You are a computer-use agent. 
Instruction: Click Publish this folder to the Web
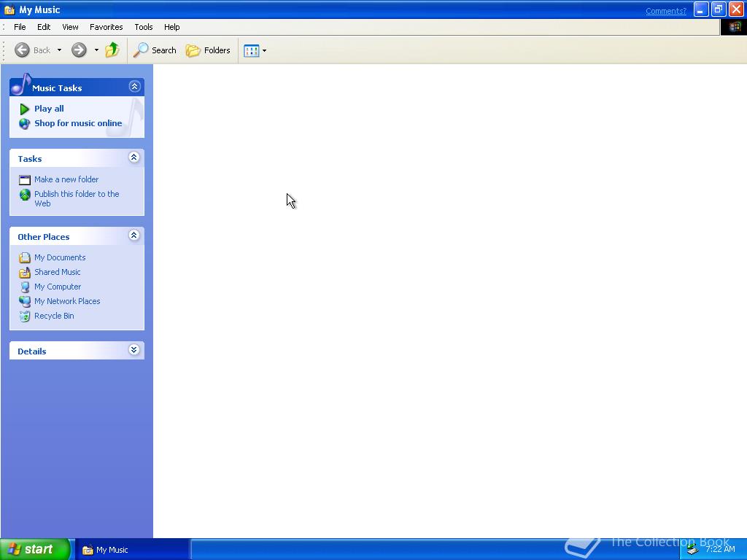tap(77, 198)
